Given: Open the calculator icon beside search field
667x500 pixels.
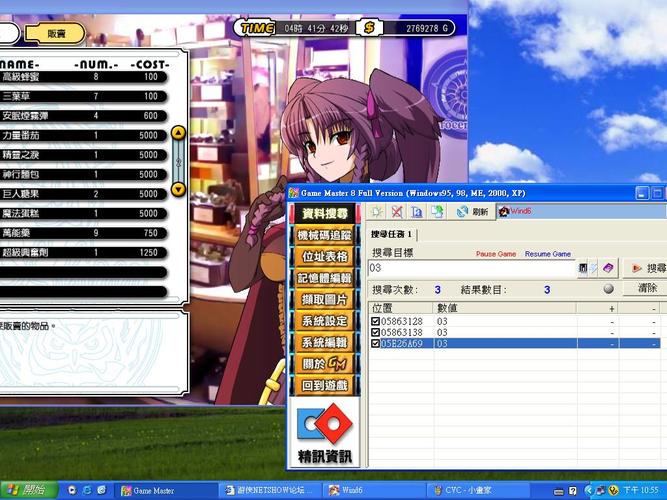Looking at the screenshot, I should (583, 268).
